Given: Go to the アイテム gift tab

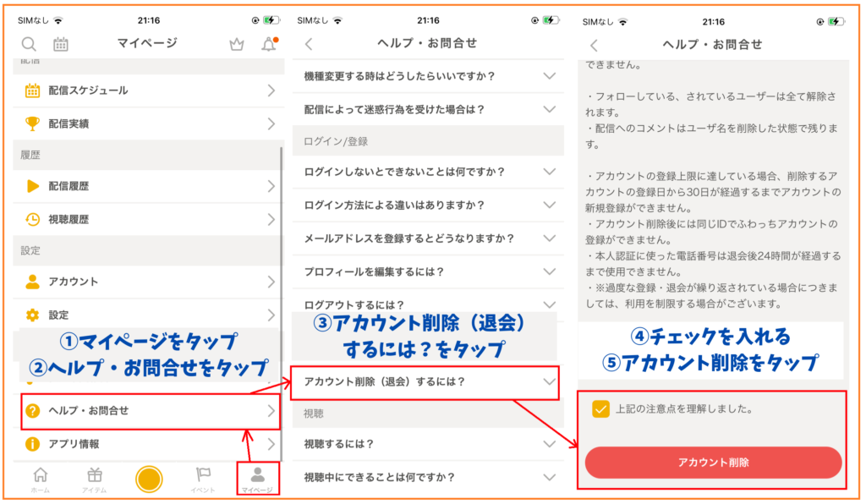Looking at the screenshot, I should (95, 479).
